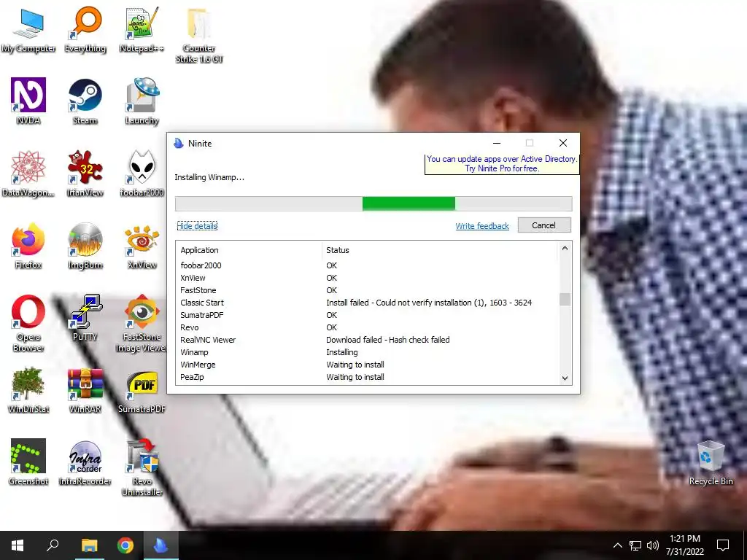Select the WinDirStat desktop shortcut
The image size is (747, 560).
(x=28, y=391)
